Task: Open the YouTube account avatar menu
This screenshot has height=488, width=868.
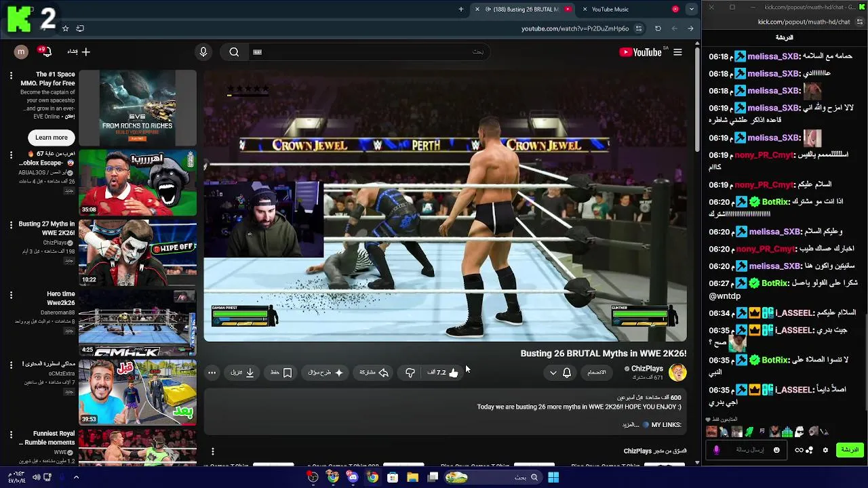Action: 21,52
